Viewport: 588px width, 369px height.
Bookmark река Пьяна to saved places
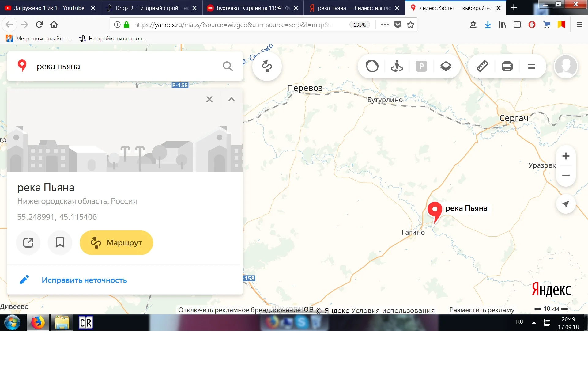60,242
